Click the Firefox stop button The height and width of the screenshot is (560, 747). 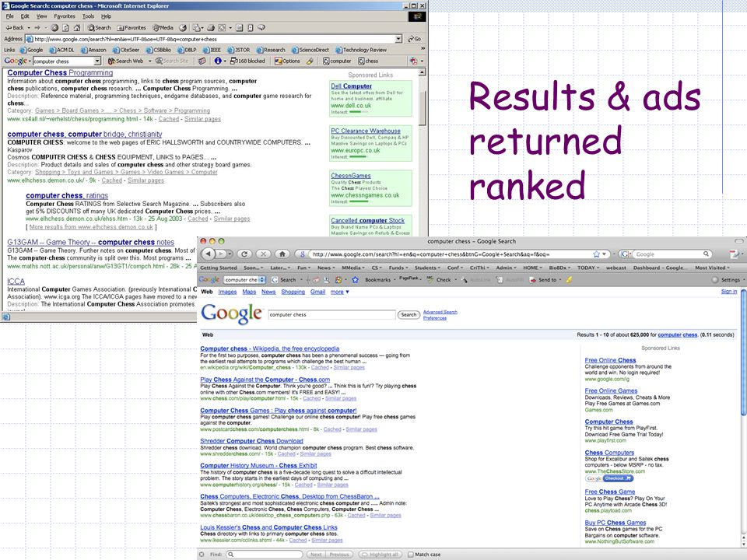pos(264,254)
